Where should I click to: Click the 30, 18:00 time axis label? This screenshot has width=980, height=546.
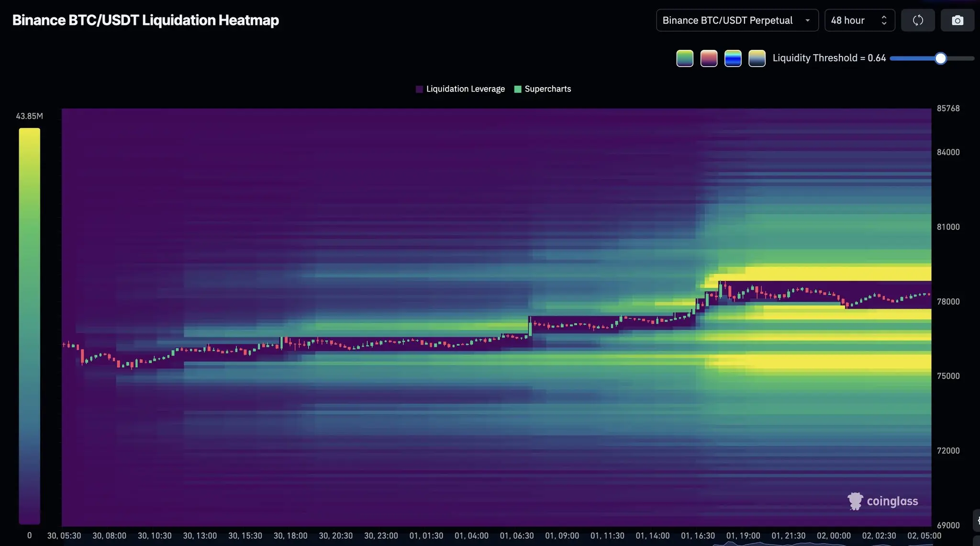click(290, 536)
